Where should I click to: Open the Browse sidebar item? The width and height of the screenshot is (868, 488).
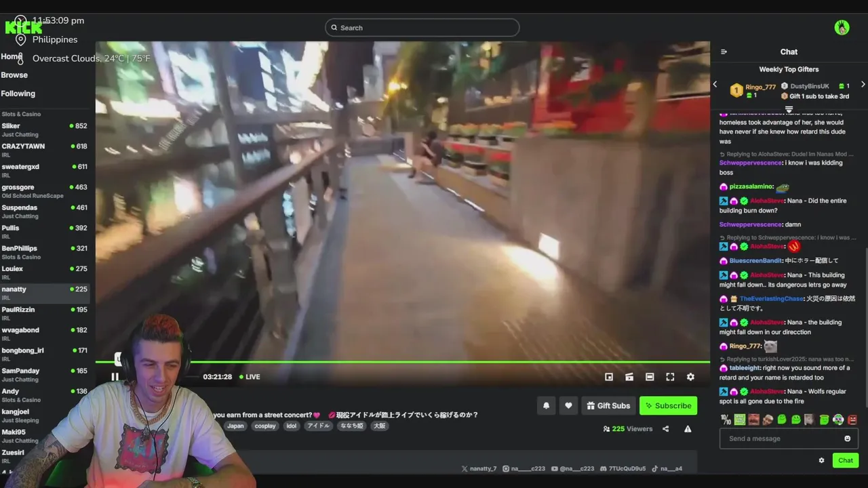[14, 75]
